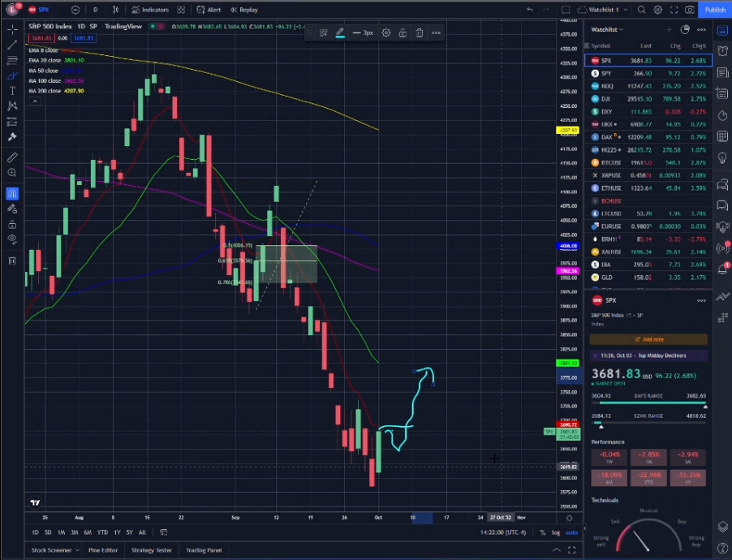Toggle auto scaling on the price axis
Image resolution: width=732 pixels, height=560 pixels.
pyautogui.click(x=571, y=533)
